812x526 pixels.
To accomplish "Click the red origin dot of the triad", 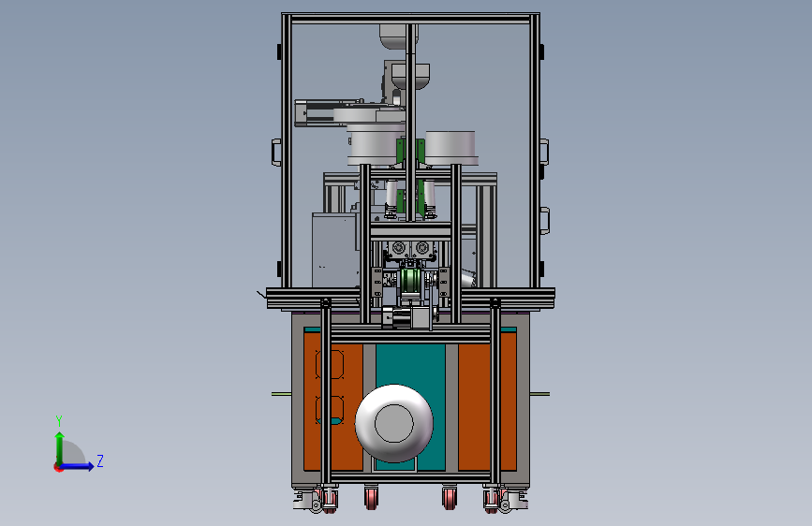I will (x=57, y=467).
